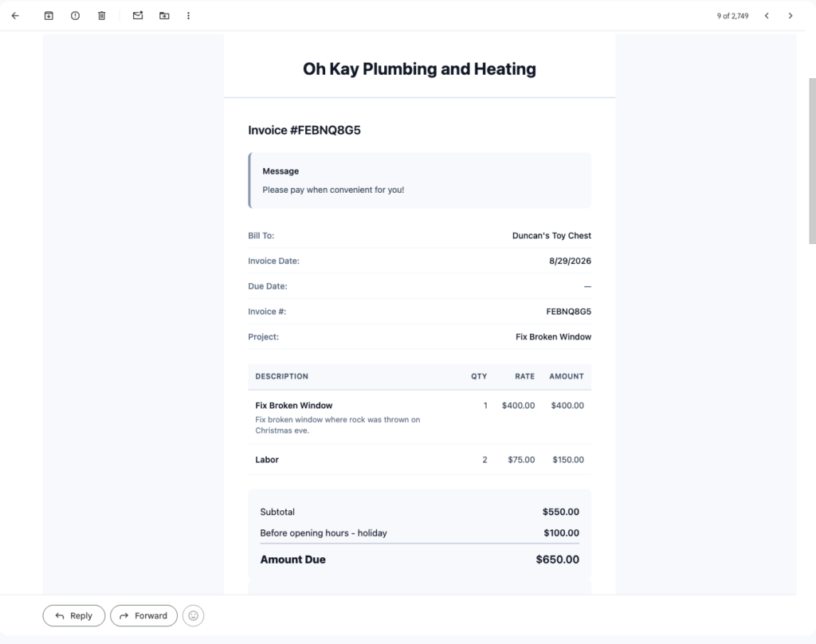Click the '$150.00' Labor amount
This screenshot has width=816, height=644.
point(567,460)
